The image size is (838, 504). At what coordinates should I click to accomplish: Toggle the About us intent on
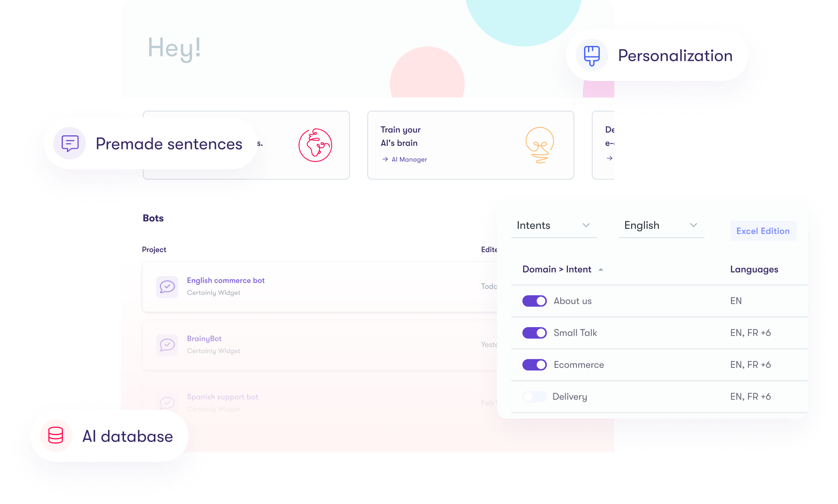click(534, 301)
